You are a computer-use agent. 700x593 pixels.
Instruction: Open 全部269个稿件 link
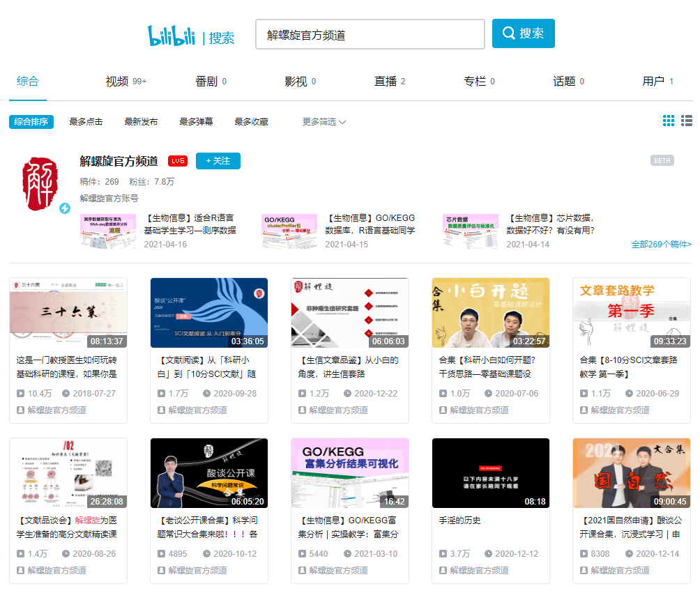(661, 244)
